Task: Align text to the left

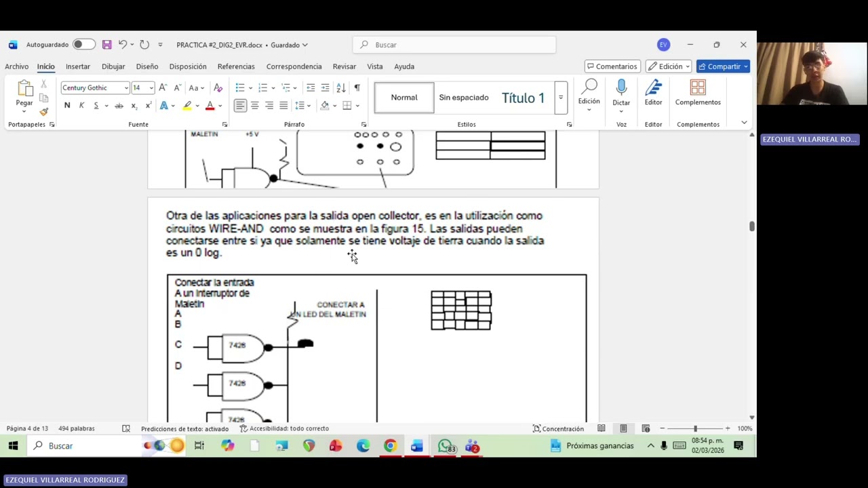Action: [240, 106]
